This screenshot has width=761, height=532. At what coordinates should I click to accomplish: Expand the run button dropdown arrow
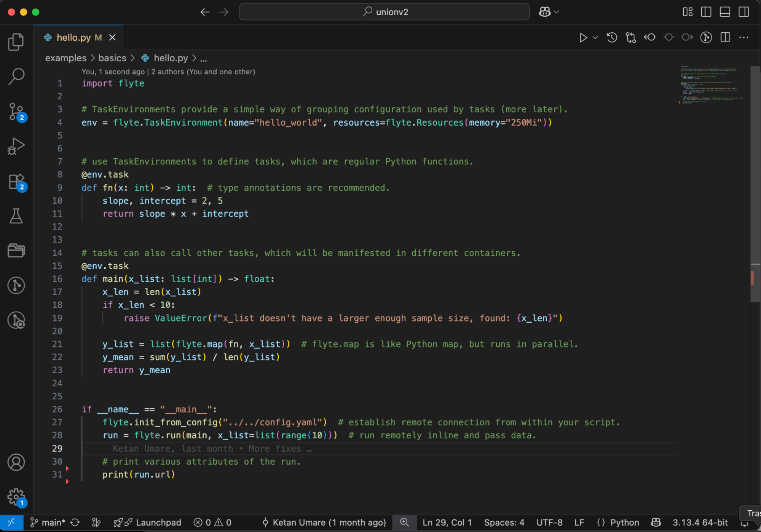[595, 38]
